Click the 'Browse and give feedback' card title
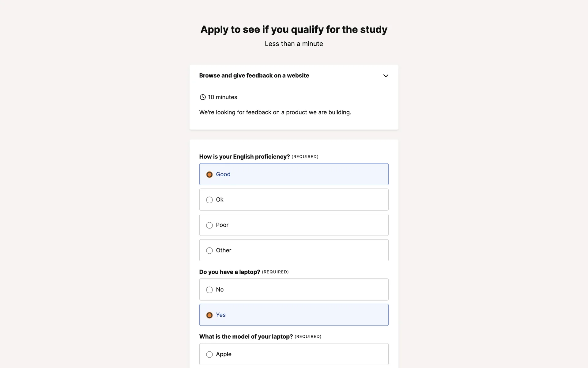 pos(254,76)
